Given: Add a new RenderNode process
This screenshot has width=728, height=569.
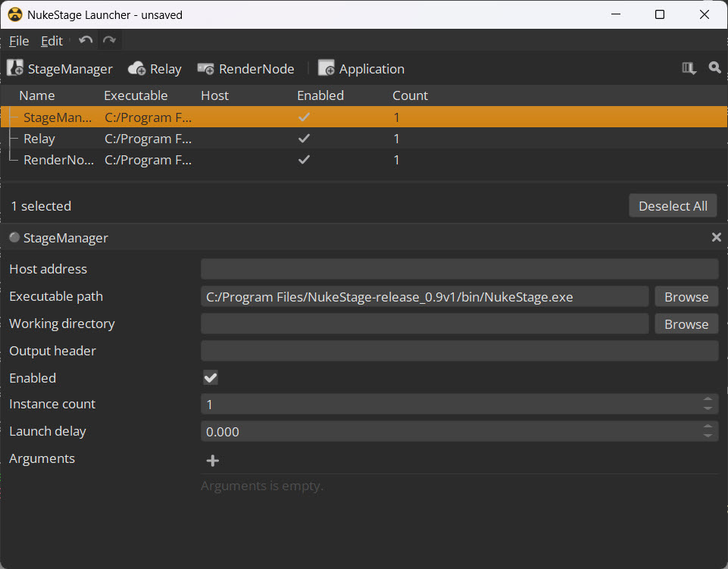Looking at the screenshot, I should point(245,69).
